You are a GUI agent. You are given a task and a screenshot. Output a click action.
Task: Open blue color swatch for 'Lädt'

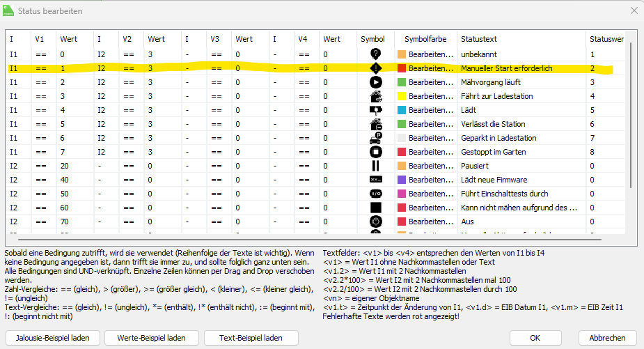[401, 110]
